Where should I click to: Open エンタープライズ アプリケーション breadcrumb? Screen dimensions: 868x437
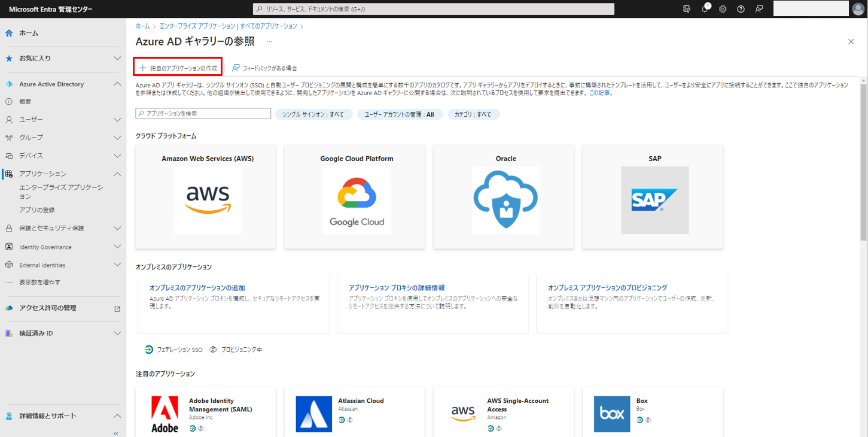[230, 26]
